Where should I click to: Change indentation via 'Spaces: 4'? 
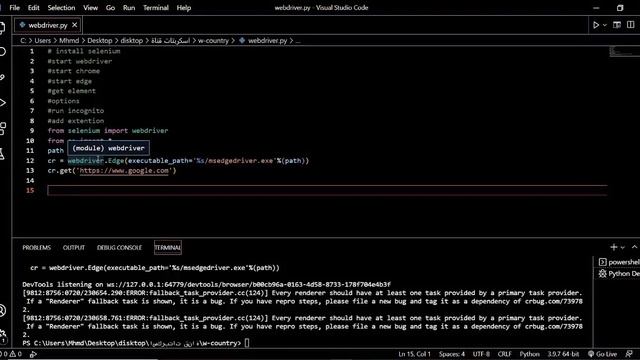click(x=452, y=354)
